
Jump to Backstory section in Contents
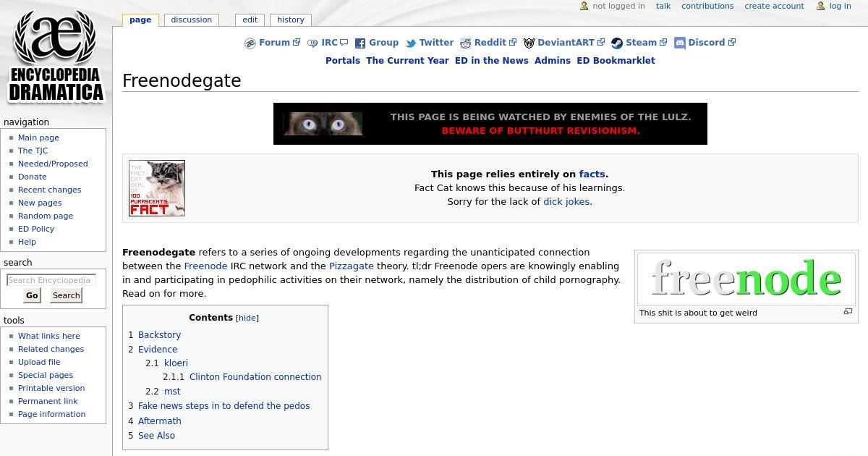(159, 335)
